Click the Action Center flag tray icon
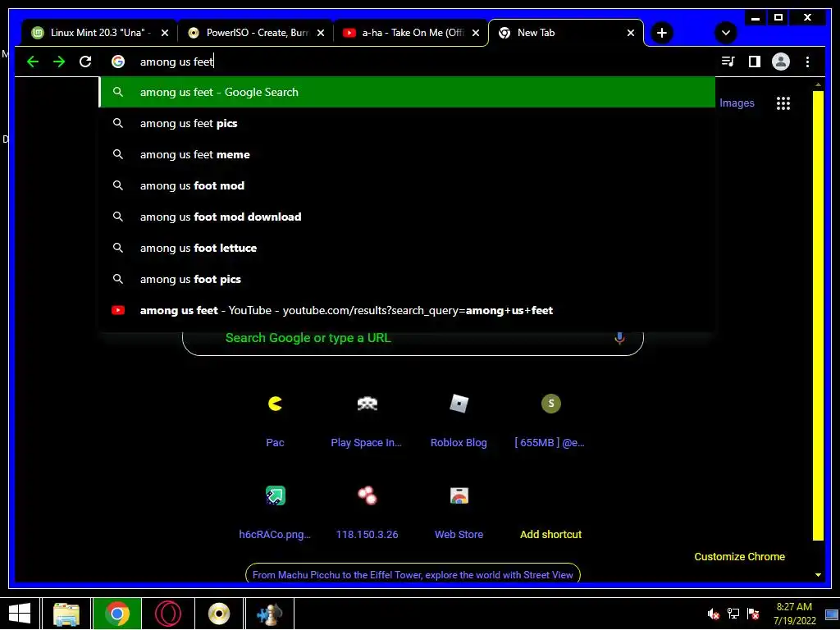The image size is (840, 630). point(753,614)
